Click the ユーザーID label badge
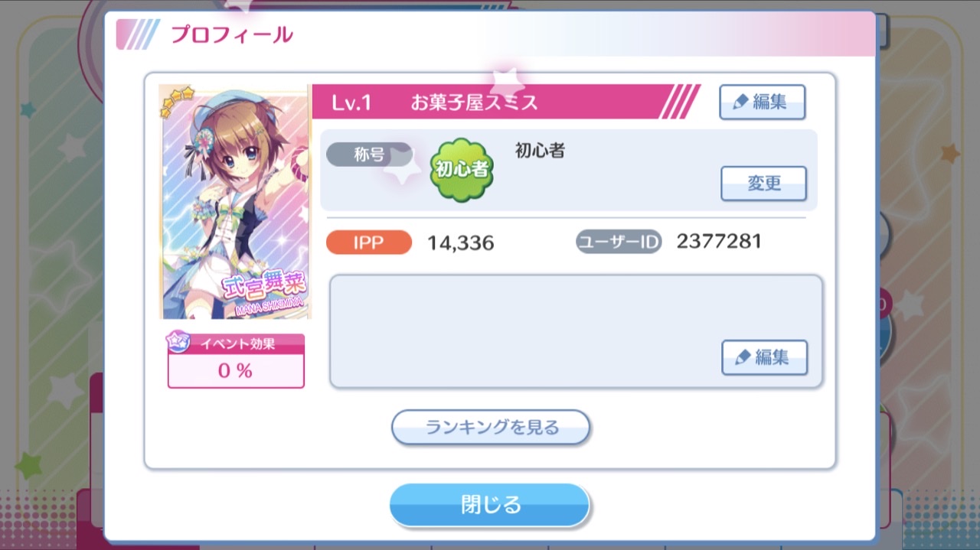 (x=619, y=242)
